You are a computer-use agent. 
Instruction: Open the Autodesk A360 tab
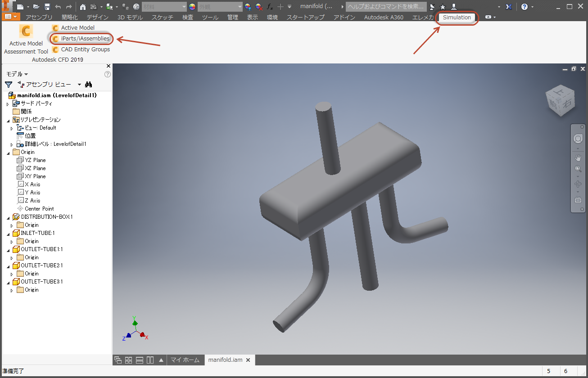(x=384, y=18)
